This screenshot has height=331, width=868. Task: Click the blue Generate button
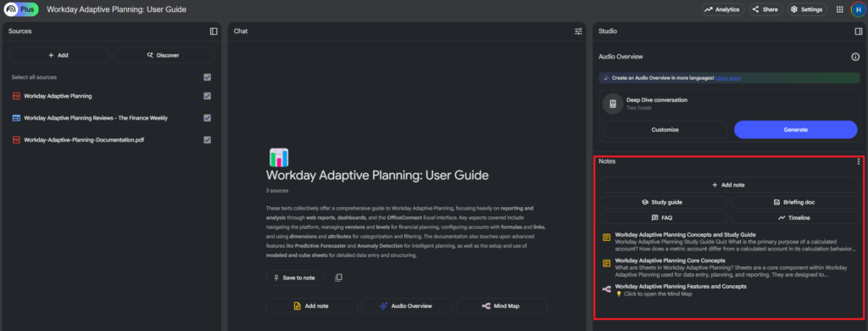tap(795, 129)
